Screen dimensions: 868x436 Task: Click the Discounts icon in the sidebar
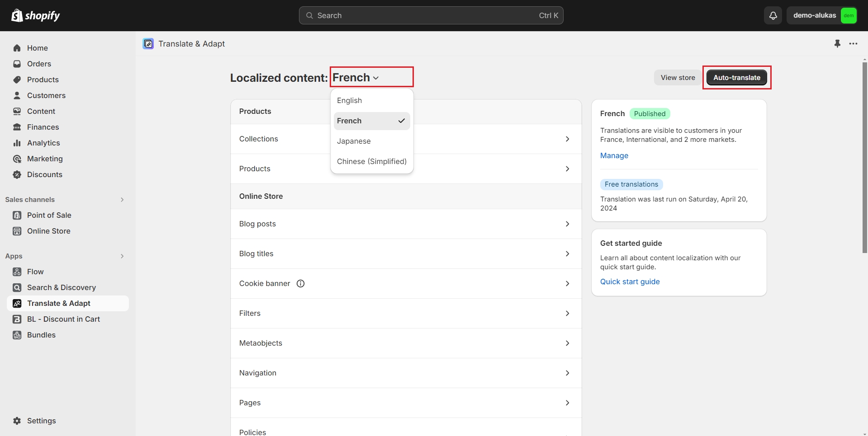click(17, 174)
